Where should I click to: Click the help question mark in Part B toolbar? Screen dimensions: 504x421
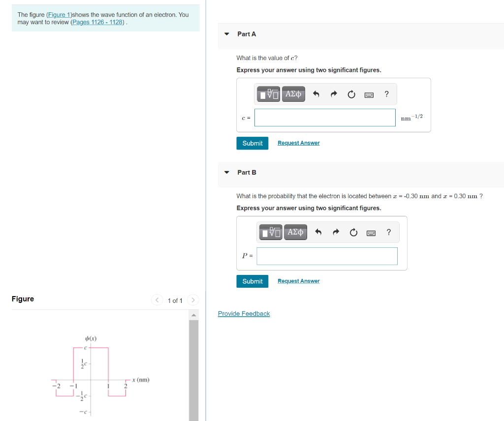pyautogui.click(x=388, y=232)
